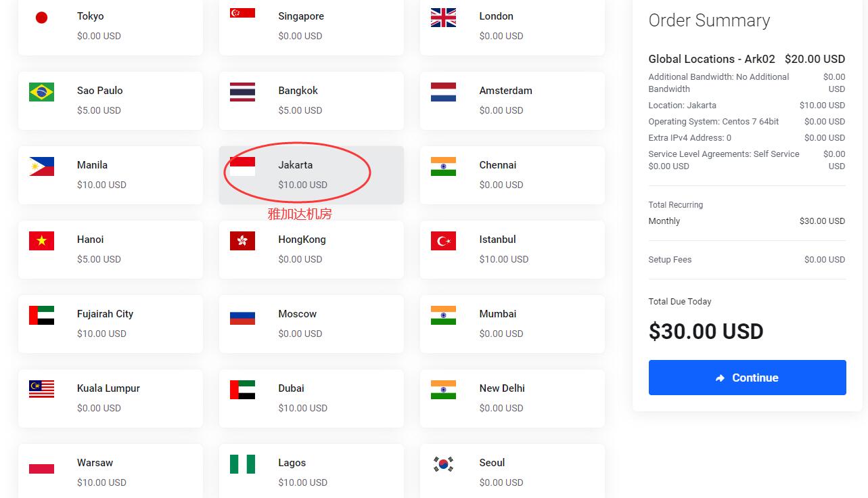The width and height of the screenshot is (868, 498).
Task: Click the Malaysia flag for Kuala Lumpur
Action: 41,390
